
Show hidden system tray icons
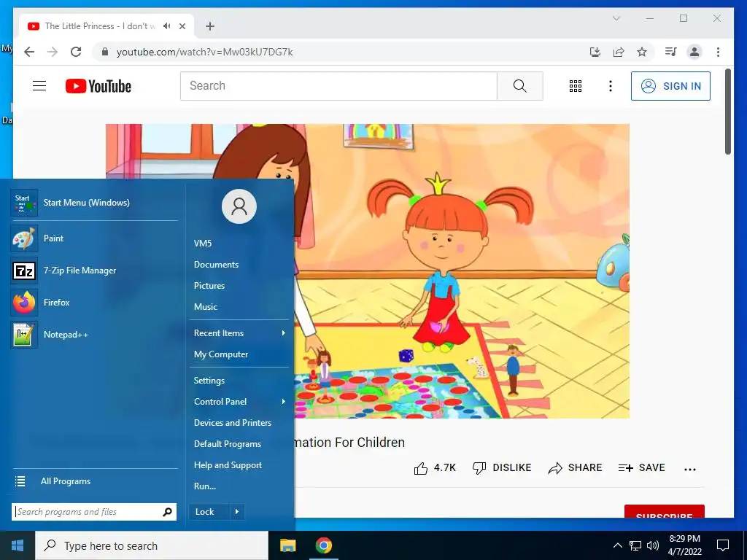tap(617, 545)
